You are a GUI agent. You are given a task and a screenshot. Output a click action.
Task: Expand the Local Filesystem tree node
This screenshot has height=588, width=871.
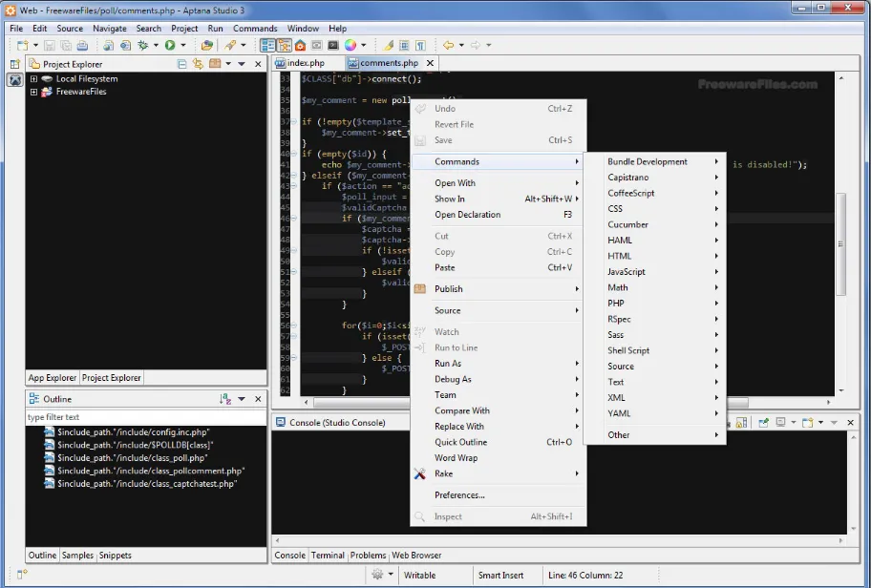point(33,79)
